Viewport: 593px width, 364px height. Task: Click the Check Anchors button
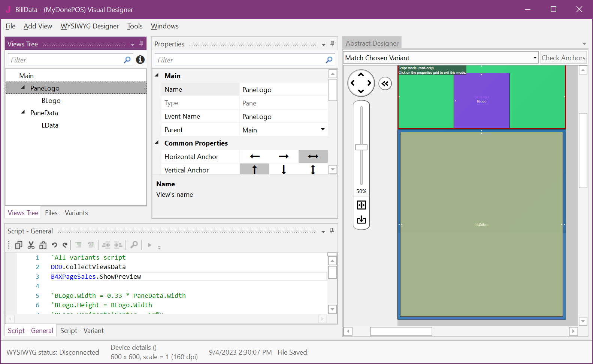coord(563,58)
